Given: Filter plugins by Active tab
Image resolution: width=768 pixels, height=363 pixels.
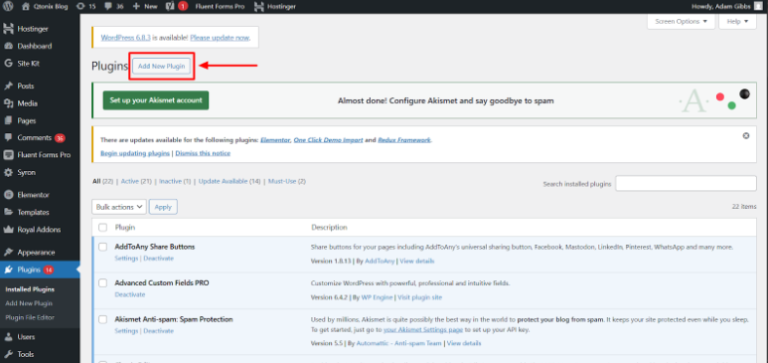Looking at the screenshot, I should click(x=129, y=181).
